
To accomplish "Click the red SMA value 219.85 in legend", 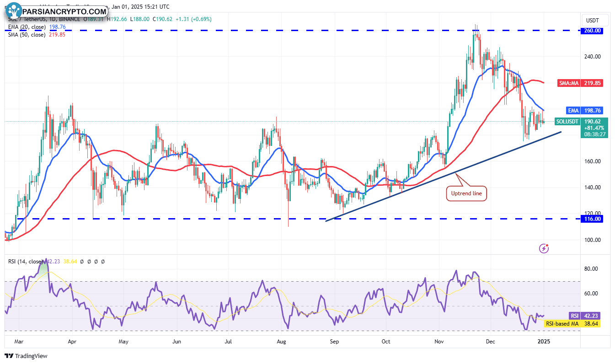I will coord(57,34).
